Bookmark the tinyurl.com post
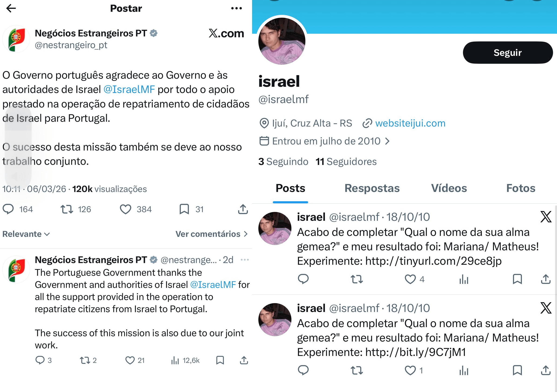 click(517, 279)
